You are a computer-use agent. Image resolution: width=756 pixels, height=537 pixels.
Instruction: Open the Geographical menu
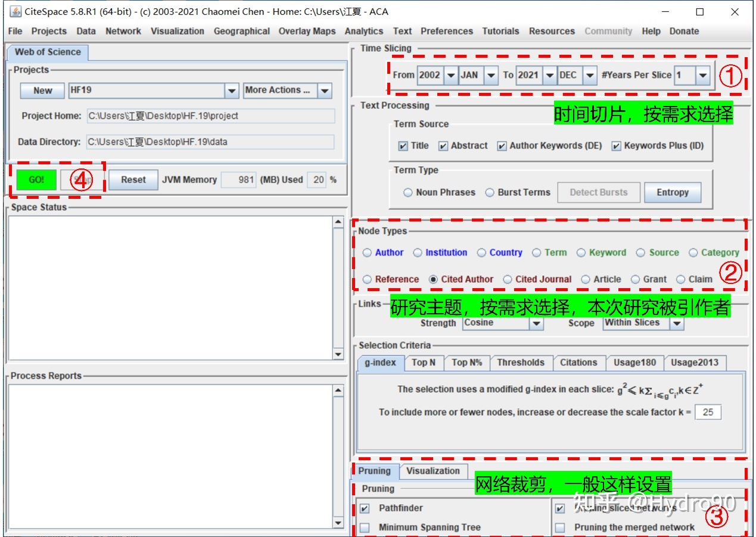tap(242, 31)
